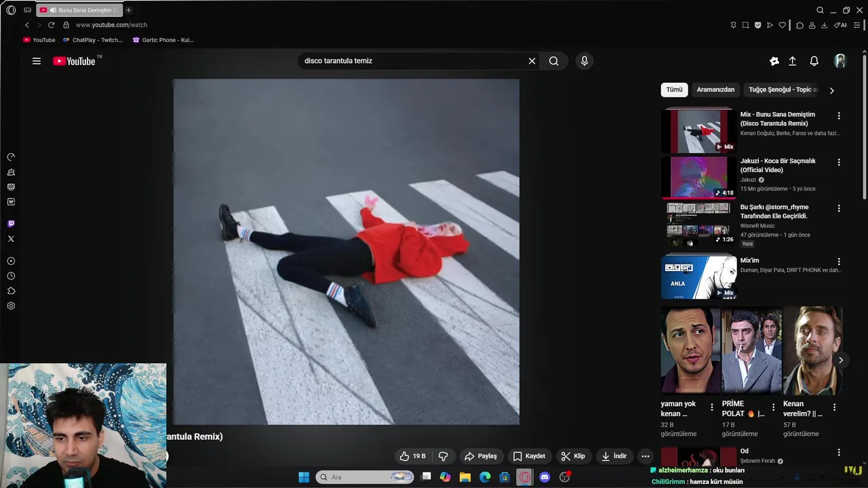Image resolution: width=868 pixels, height=488 pixels.
Task: Open File Explorer from the taskbar
Action: pos(465,477)
